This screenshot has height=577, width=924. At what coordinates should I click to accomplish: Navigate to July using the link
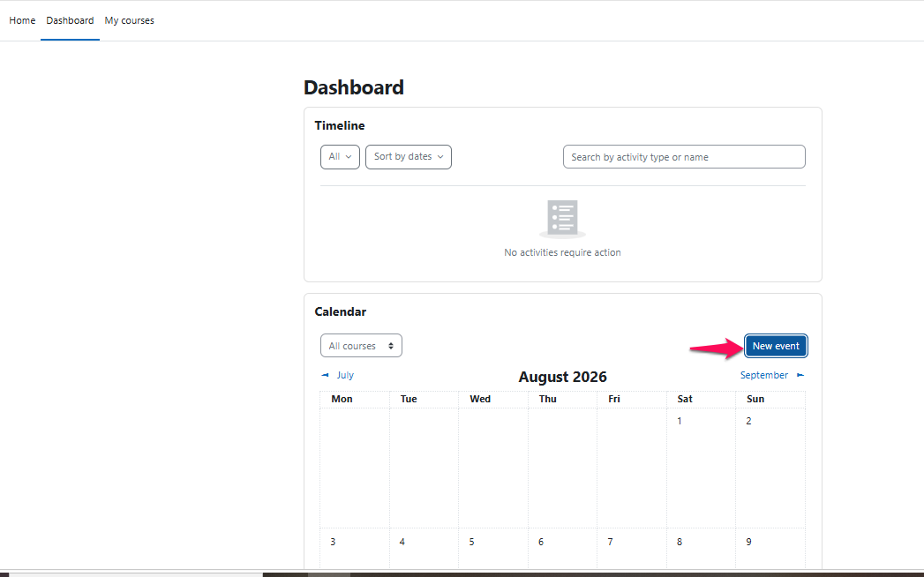(345, 375)
